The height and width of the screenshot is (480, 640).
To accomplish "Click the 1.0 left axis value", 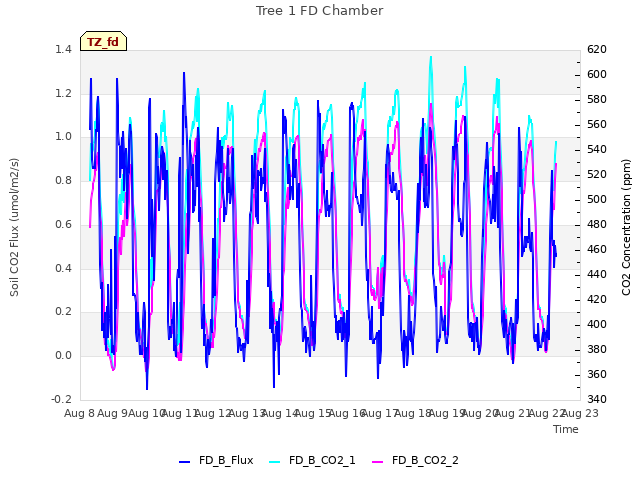I will pyautogui.click(x=63, y=137).
